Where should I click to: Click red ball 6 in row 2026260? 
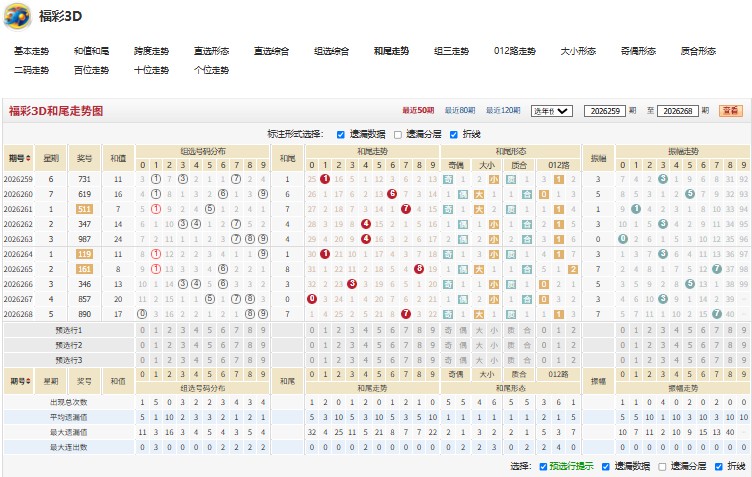tap(392, 194)
